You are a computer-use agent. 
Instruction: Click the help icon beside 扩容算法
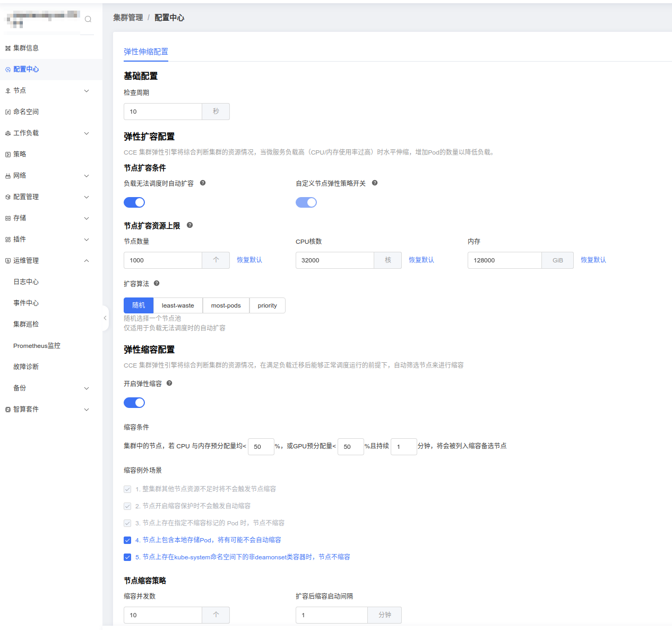157,284
